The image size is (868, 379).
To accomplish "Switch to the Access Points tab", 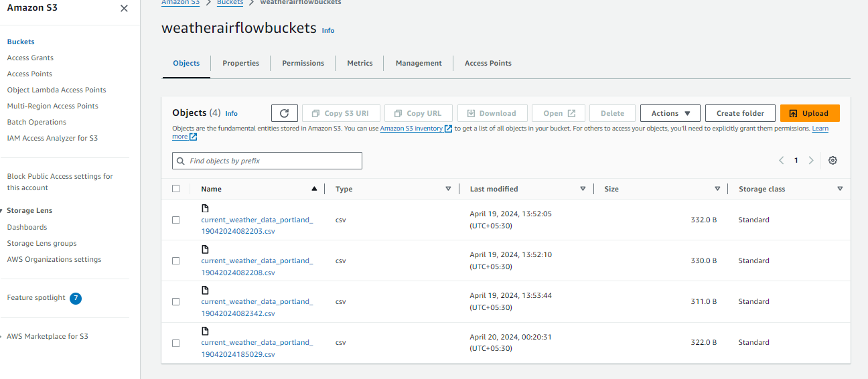I will pyautogui.click(x=488, y=63).
